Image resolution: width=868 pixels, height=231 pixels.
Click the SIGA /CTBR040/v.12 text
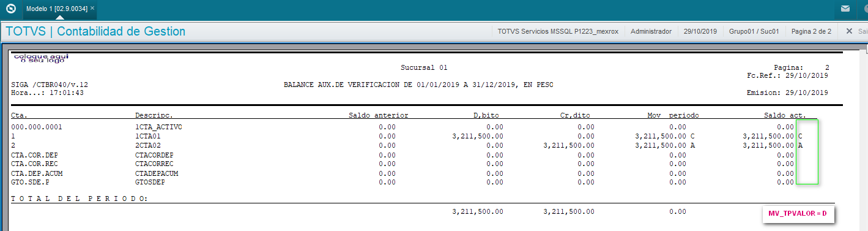click(50, 85)
